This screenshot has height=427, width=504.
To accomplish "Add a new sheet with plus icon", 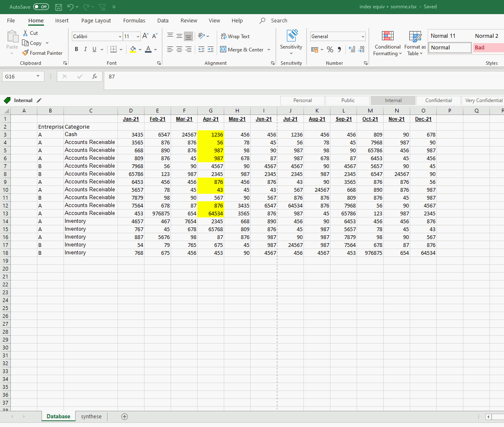I will (125, 417).
